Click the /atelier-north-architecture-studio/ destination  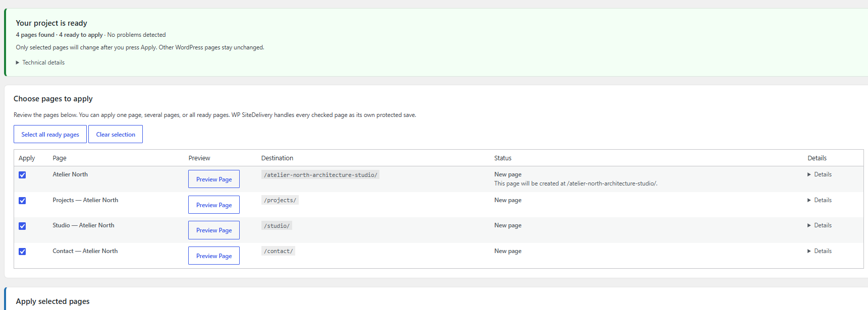pos(320,175)
